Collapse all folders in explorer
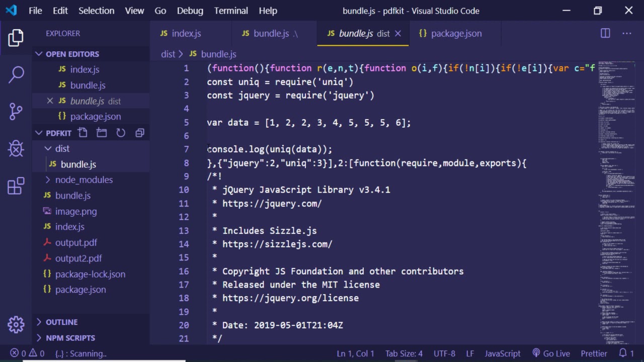The height and width of the screenshot is (362, 644). tap(140, 133)
